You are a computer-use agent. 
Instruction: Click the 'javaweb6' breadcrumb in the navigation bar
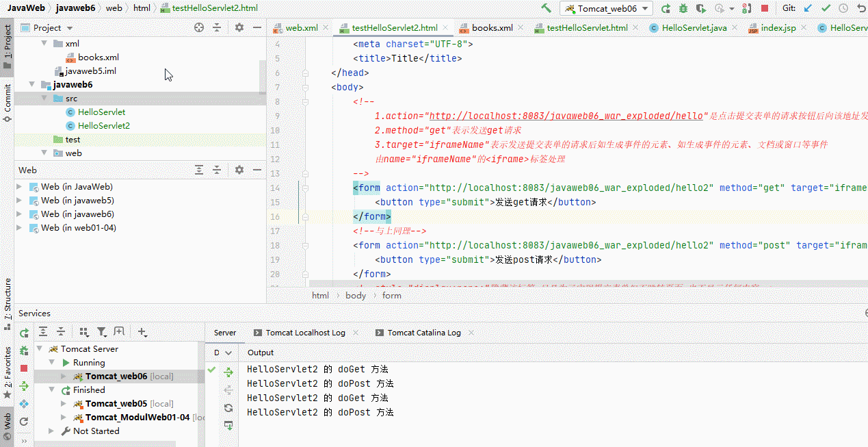(75, 8)
